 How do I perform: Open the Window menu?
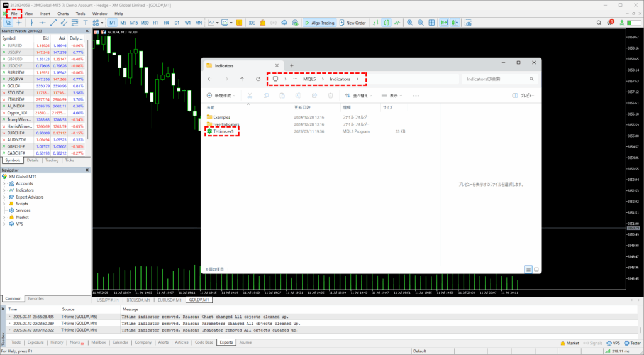tap(100, 14)
